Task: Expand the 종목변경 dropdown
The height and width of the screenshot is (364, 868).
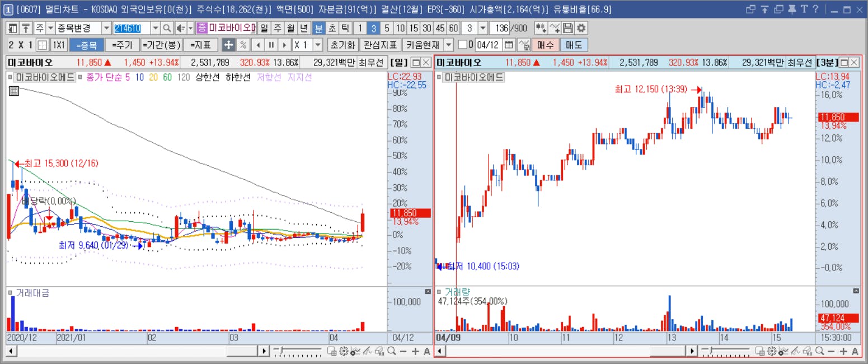Action: click(x=107, y=28)
